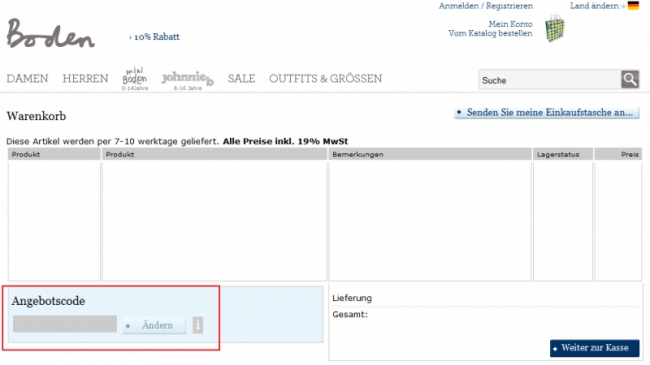Click the Warenkorb heading
Image resolution: width=650 pixels, height=365 pixels.
click(x=36, y=116)
